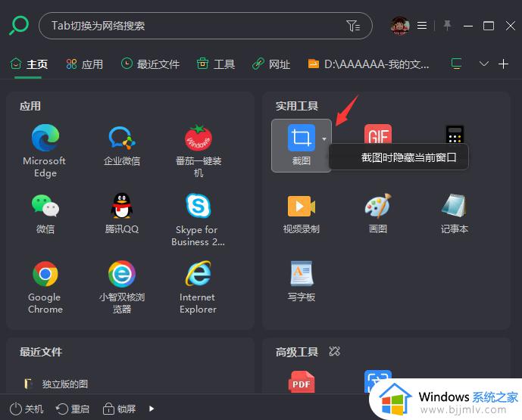
Task: Click the 高级工具 section heading
Action: (296, 352)
